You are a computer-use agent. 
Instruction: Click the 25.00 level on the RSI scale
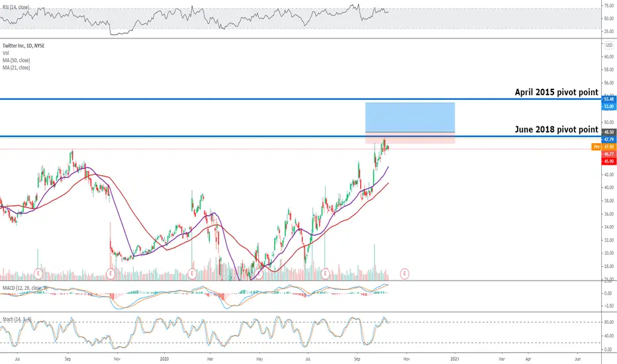(609, 32)
